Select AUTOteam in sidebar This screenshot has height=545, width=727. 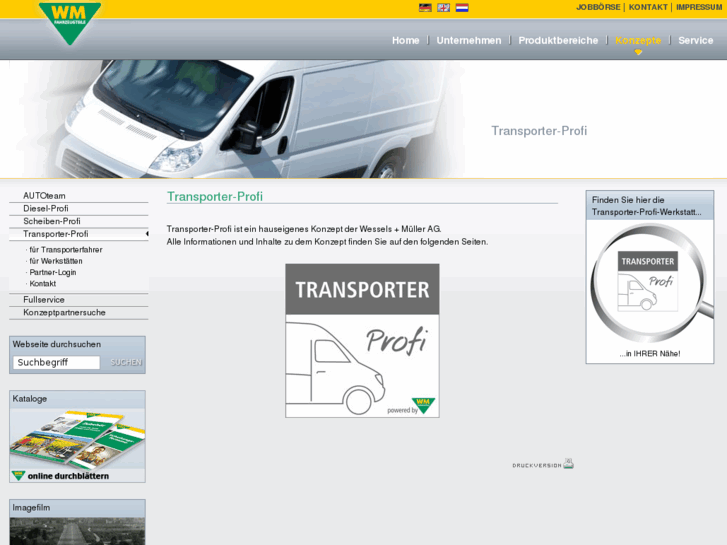pyautogui.click(x=79, y=196)
